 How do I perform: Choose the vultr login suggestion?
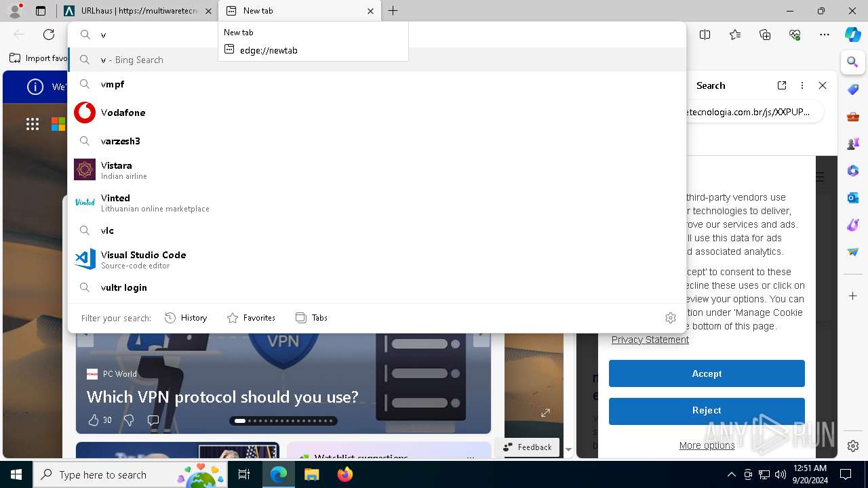pyautogui.click(x=377, y=287)
